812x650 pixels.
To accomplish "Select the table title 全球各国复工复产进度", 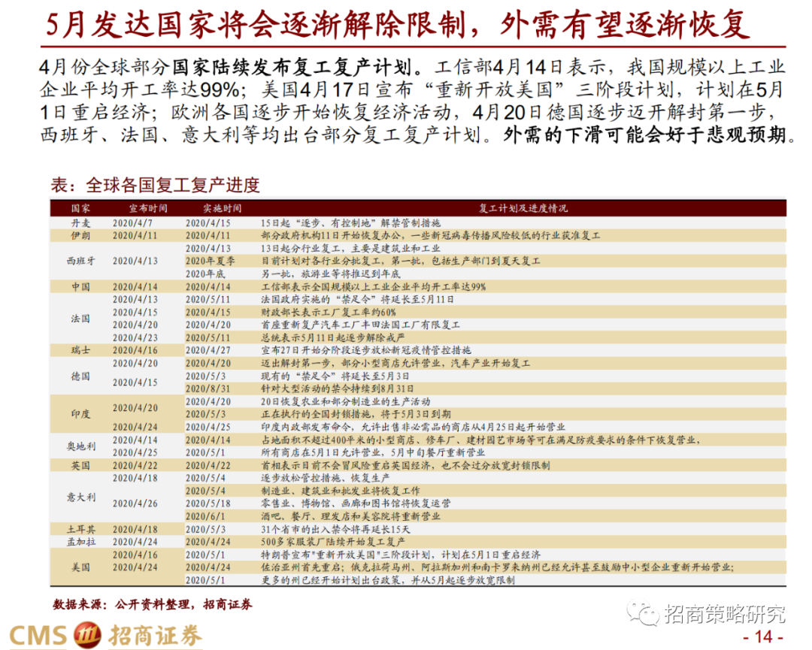I will (155, 185).
